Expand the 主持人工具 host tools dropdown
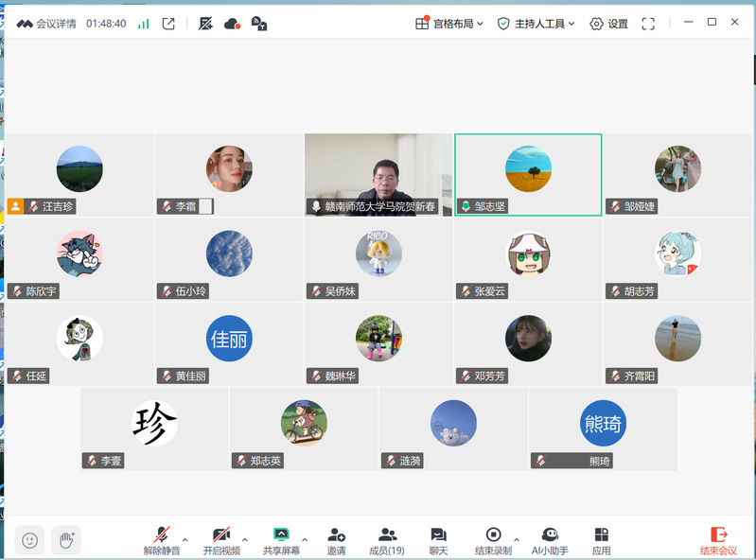This screenshot has width=756, height=560. click(536, 24)
